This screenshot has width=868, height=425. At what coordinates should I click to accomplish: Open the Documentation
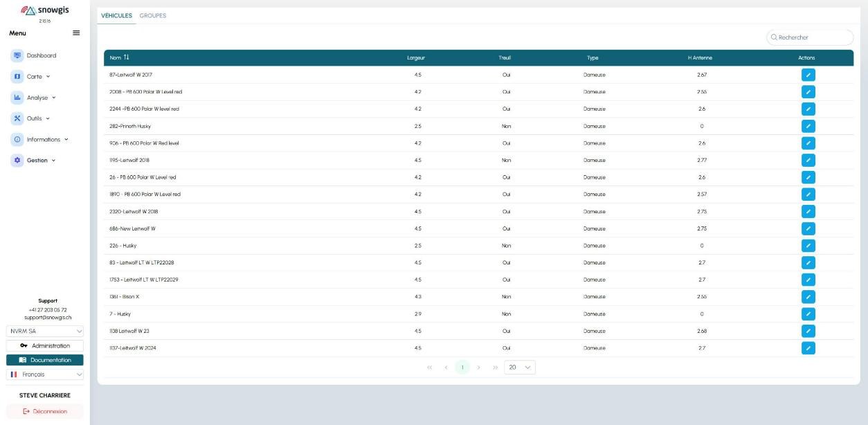pos(45,360)
